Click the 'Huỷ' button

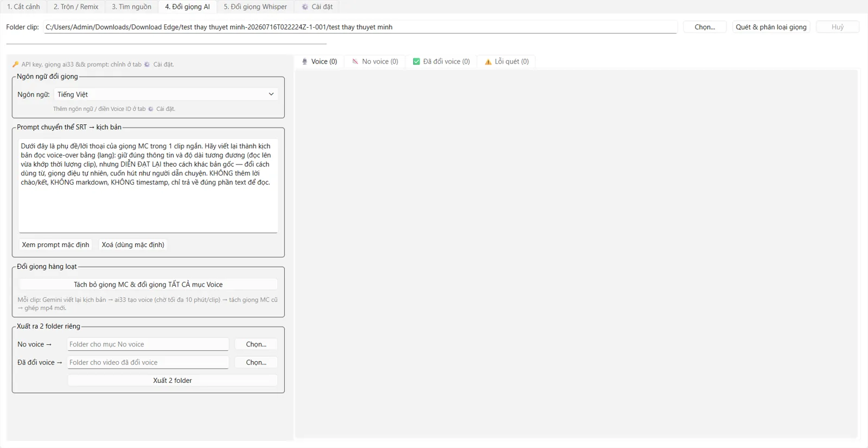coord(837,27)
